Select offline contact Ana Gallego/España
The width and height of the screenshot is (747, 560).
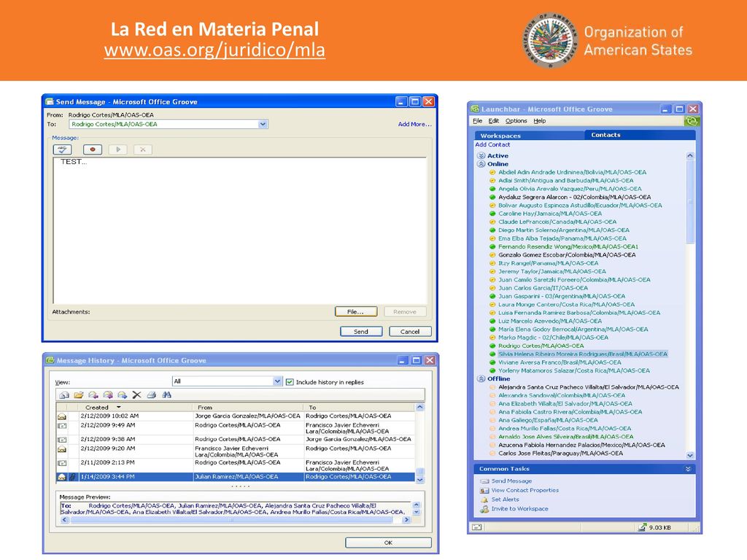click(x=548, y=420)
